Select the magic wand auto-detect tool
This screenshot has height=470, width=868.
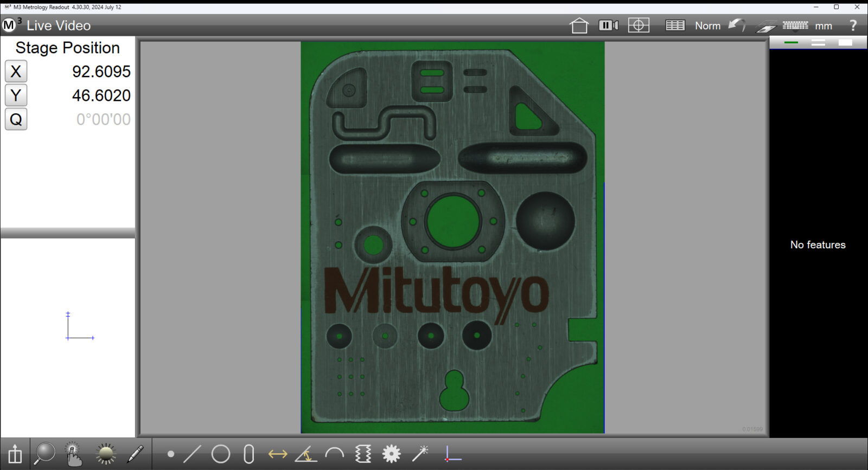pos(420,454)
